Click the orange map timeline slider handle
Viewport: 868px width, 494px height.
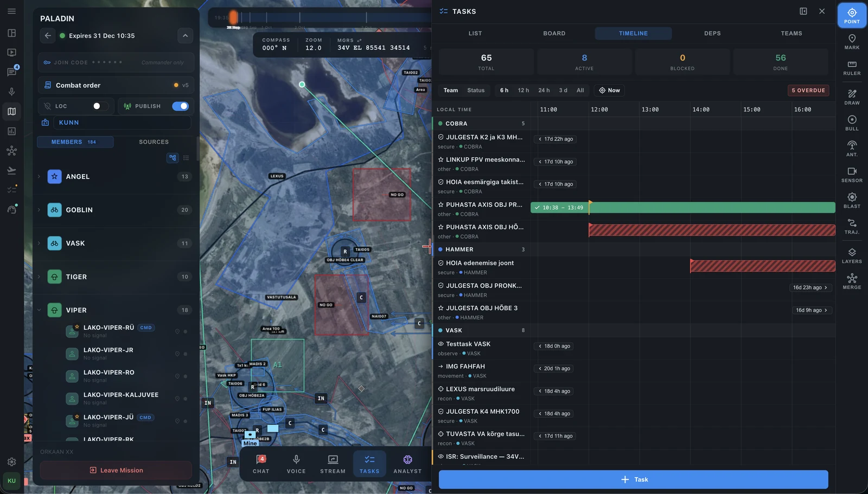[x=233, y=18]
